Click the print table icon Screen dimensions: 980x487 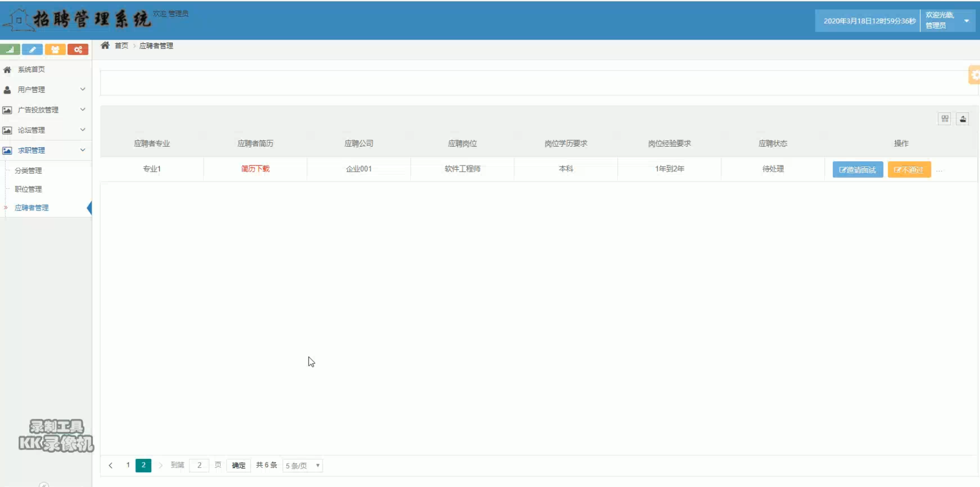(963, 119)
